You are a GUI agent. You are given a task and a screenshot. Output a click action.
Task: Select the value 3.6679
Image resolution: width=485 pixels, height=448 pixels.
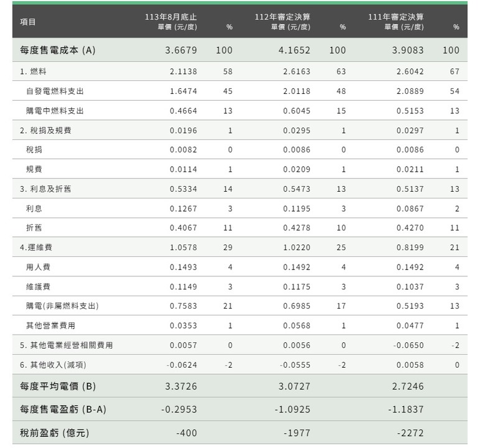pyautogui.click(x=181, y=50)
